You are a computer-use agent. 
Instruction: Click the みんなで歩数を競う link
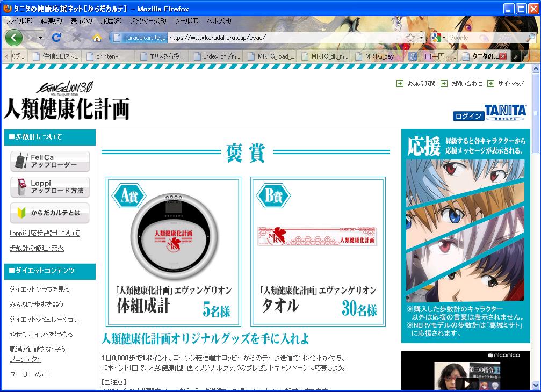(36, 304)
